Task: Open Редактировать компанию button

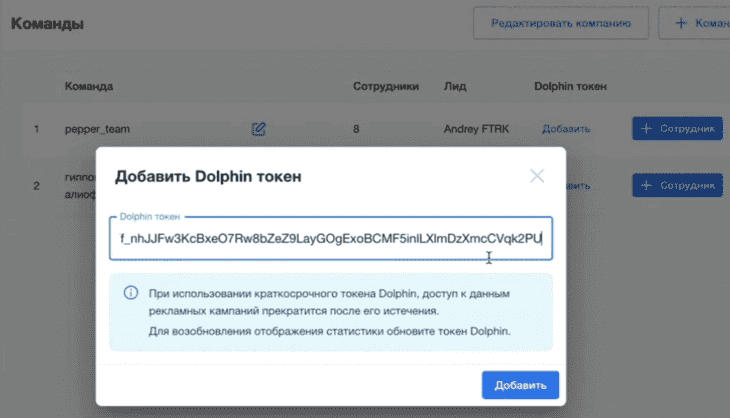Action: coord(561,23)
